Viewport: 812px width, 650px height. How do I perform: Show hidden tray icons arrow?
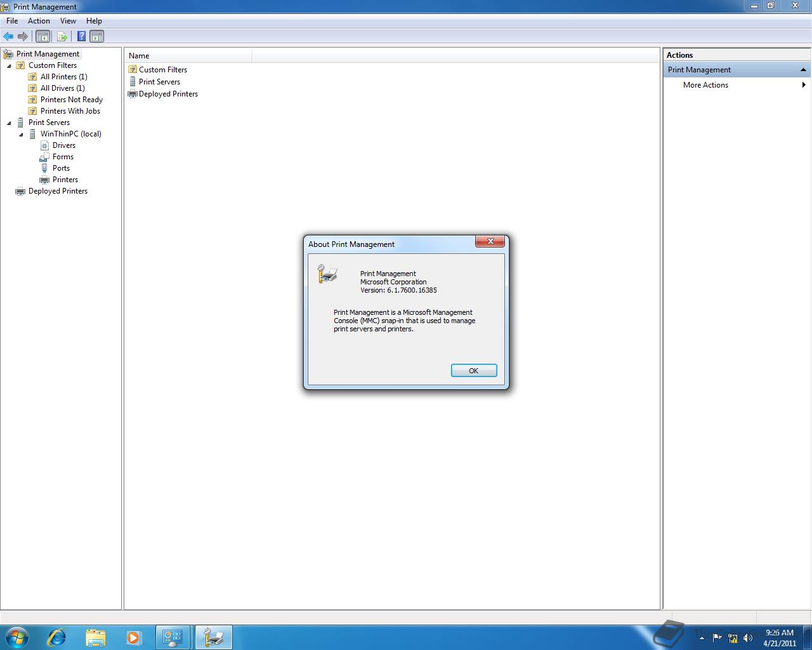pos(702,638)
